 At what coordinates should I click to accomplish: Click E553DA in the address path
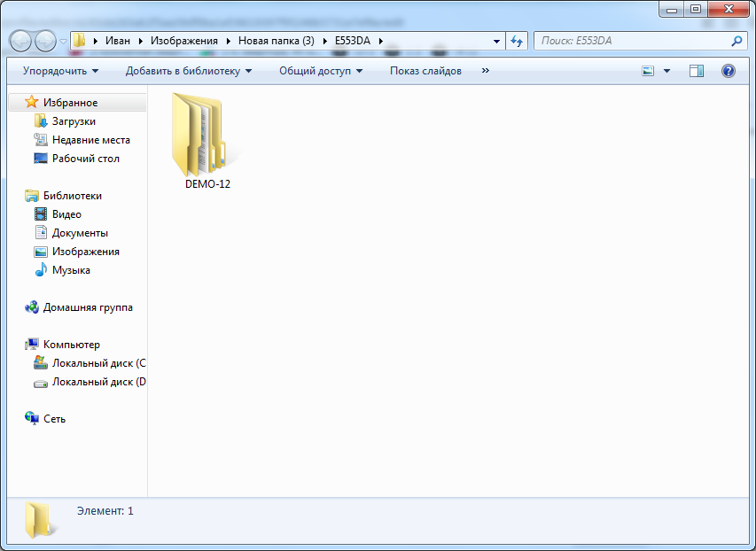pos(353,41)
